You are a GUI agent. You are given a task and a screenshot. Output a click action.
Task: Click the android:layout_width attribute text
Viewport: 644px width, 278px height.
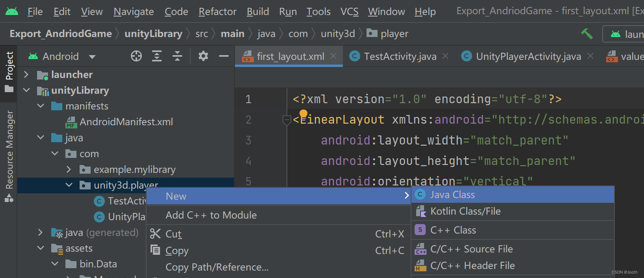click(392, 140)
